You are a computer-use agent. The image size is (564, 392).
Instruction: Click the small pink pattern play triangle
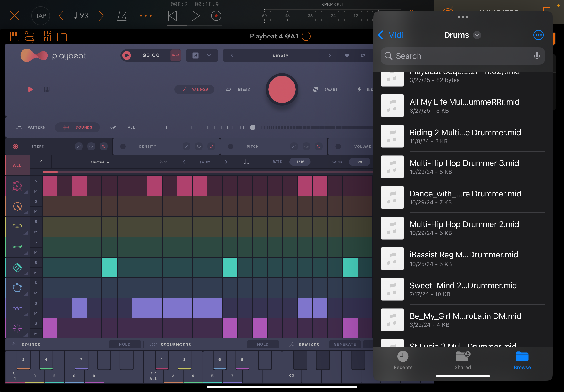pyautogui.click(x=30, y=89)
